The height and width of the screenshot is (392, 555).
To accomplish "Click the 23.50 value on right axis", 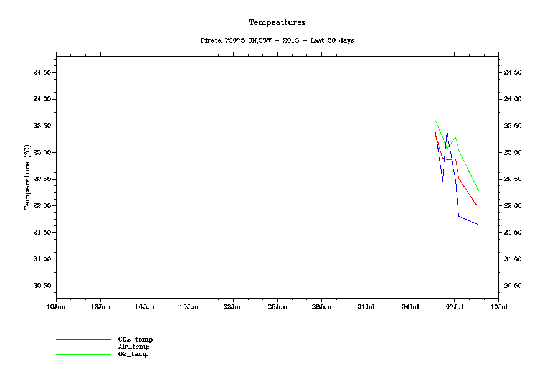I will 512,126.
